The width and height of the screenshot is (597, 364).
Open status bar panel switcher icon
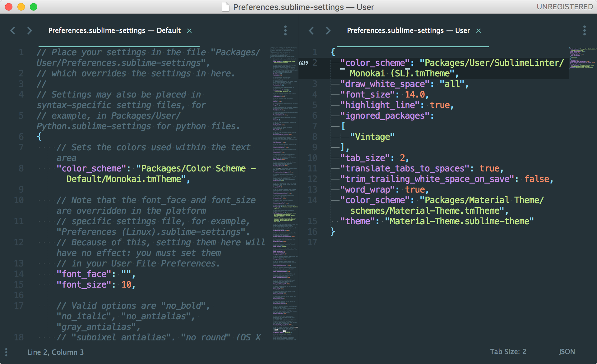pyautogui.click(x=6, y=352)
